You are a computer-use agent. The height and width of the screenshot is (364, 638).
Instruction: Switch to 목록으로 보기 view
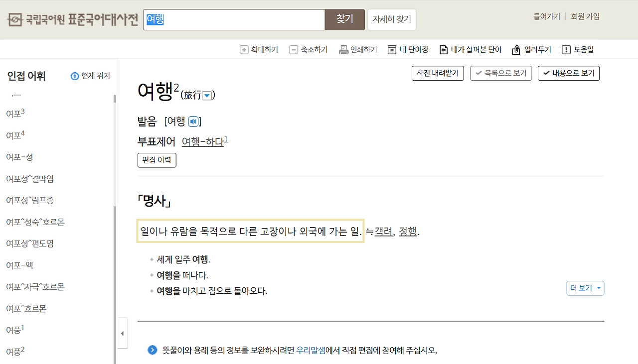501,73
